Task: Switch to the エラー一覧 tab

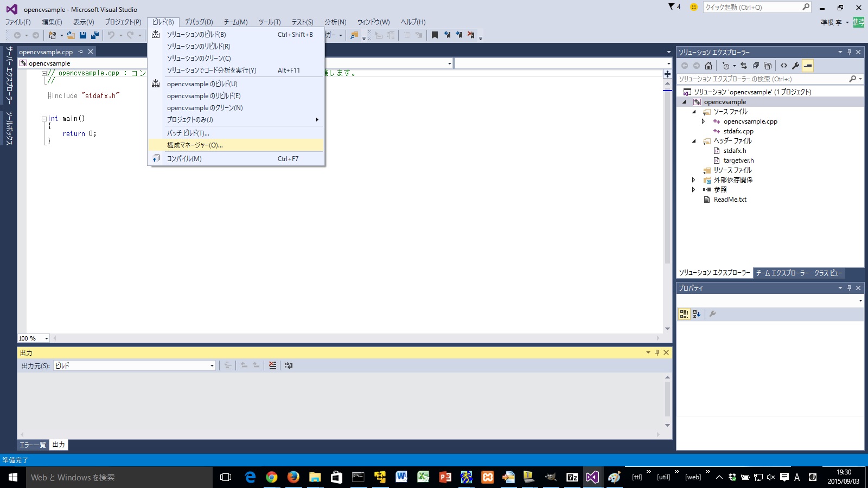Action: click(x=33, y=445)
